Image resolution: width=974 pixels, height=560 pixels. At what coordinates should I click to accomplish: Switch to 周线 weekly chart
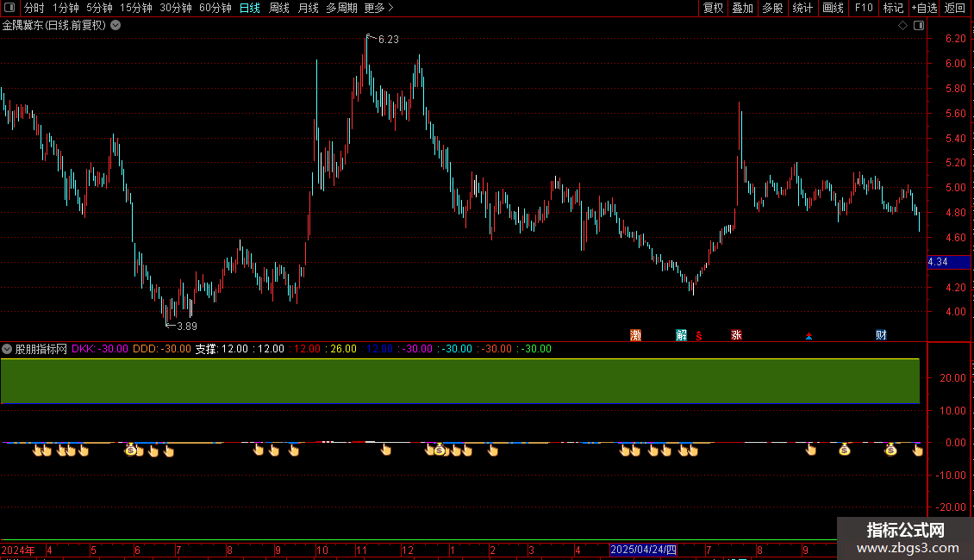[x=279, y=8]
